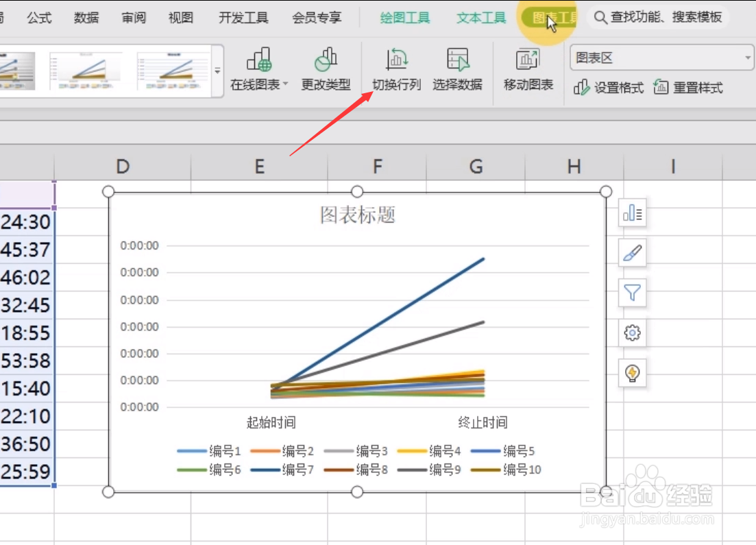The height and width of the screenshot is (545, 756).
Task: Switch to 视图 tab
Action: click(x=181, y=18)
